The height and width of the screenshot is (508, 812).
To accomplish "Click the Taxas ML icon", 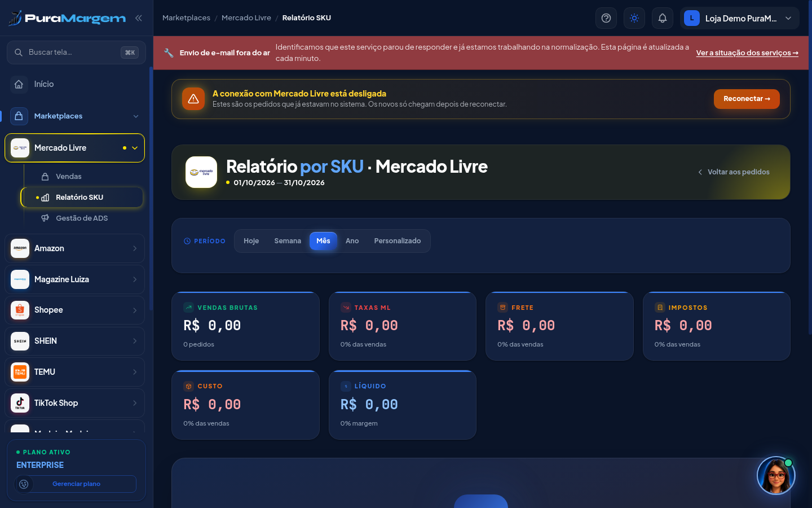I will 346,308.
